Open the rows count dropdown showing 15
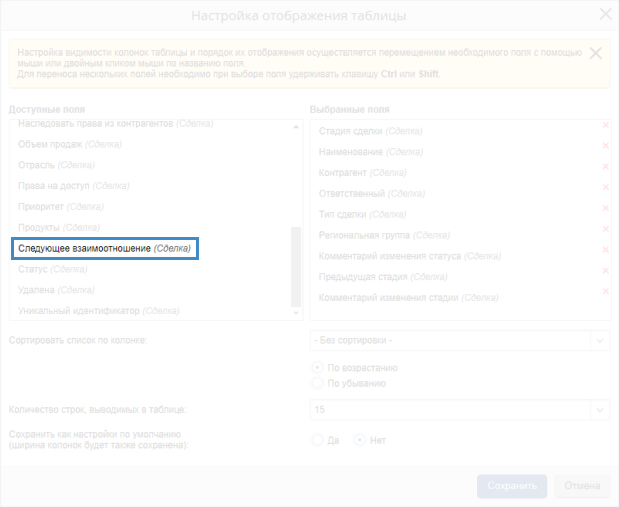 pos(460,409)
